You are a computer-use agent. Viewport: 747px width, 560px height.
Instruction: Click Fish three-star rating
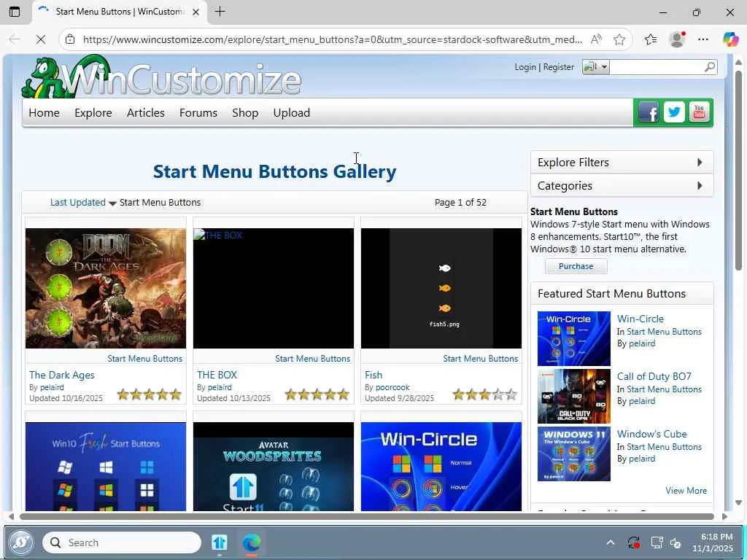tap(484, 394)
